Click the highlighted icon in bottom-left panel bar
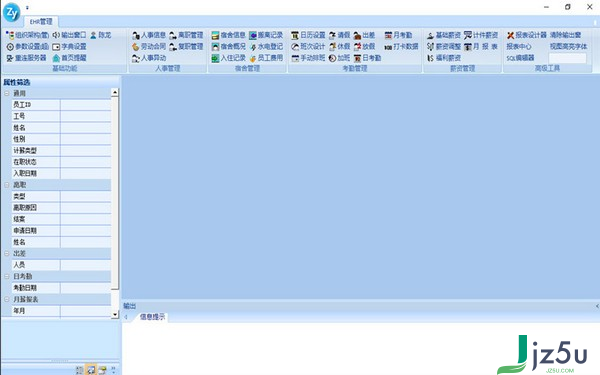The image size is (600, 375). [91, 370]
